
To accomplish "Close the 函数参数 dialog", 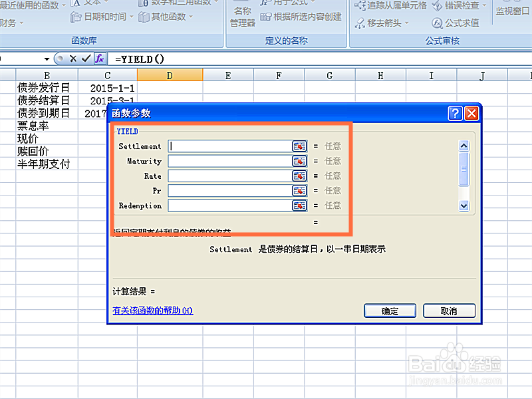I will pyautogui.click(x=471, y=113).
